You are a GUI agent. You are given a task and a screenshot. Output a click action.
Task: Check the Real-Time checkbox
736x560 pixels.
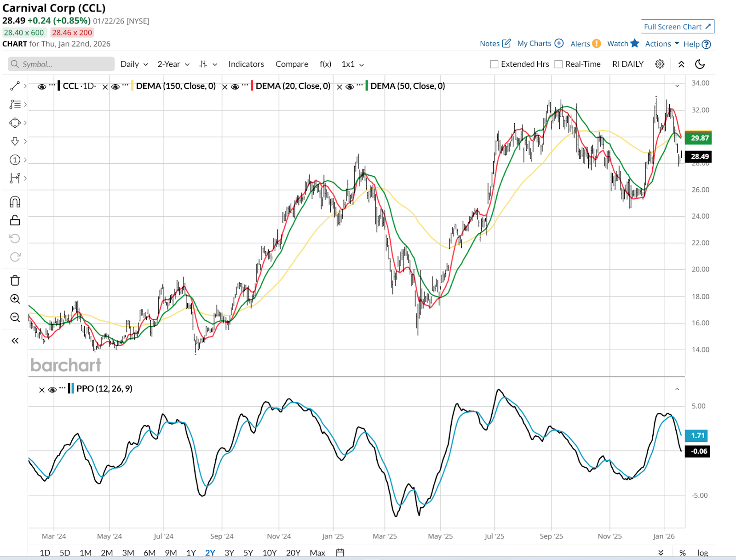pos(558,64)
